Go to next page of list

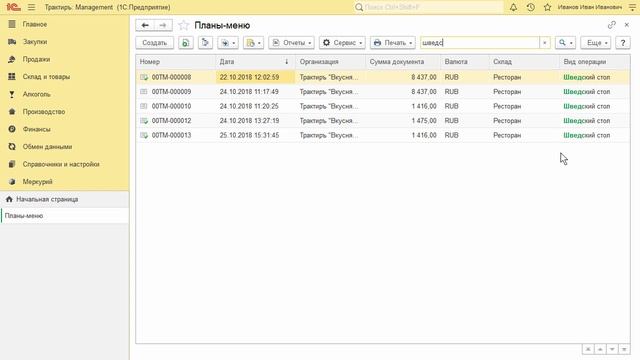612,349
